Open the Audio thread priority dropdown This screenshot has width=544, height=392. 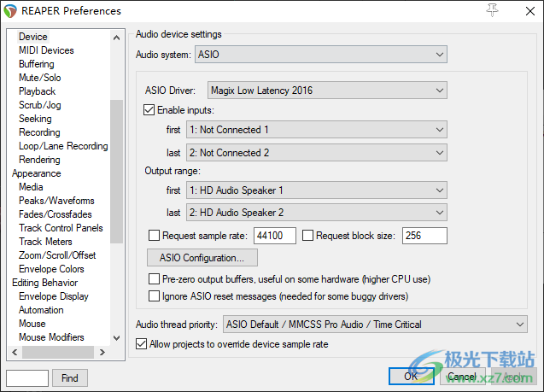(375, 325)
